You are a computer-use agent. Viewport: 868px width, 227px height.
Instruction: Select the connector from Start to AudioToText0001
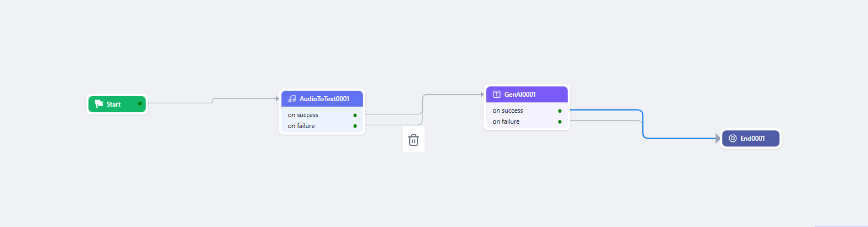pos(242,99)
